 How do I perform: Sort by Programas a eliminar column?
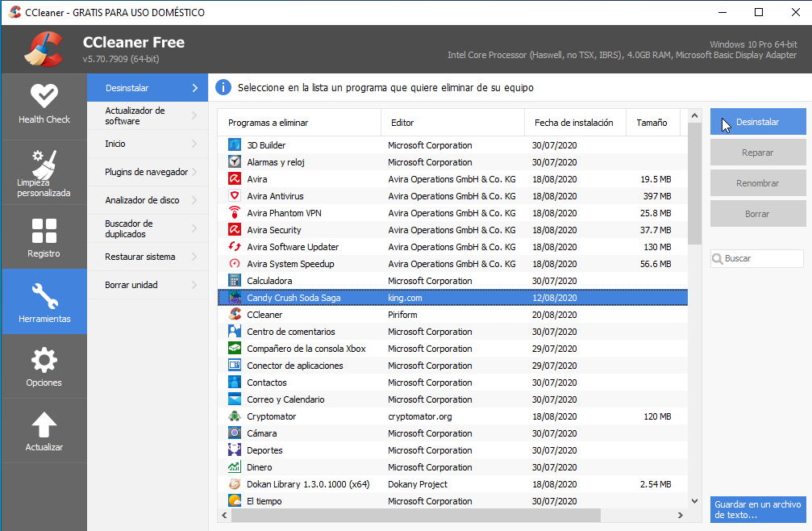(299, 123)
